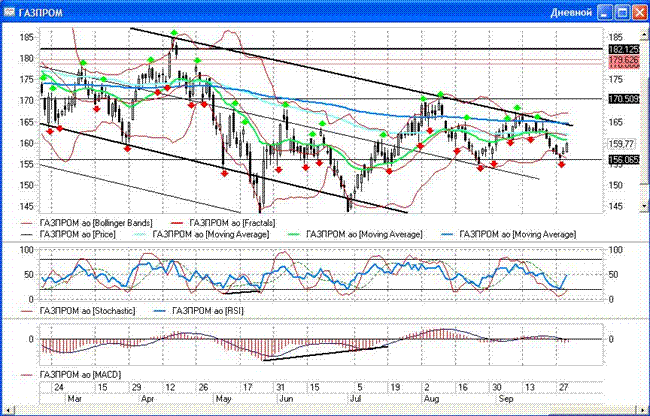Click the Sep month label on time axis

pyautogui.click(x=506, y=399)
